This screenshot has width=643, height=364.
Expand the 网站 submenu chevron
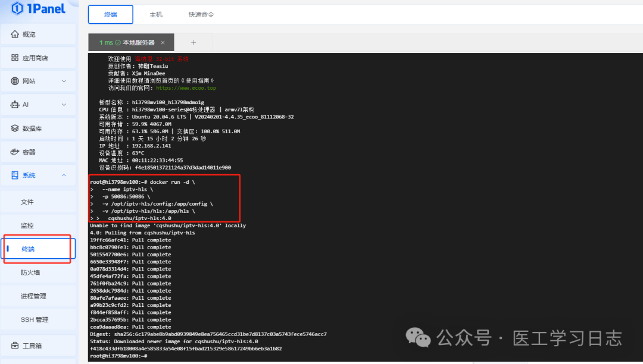64,81
